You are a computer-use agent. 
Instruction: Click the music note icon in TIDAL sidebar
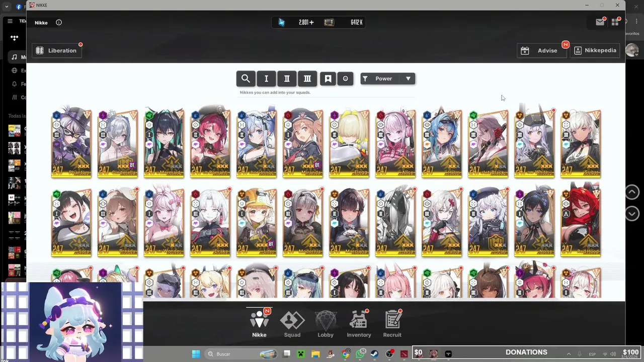point(14,57)
